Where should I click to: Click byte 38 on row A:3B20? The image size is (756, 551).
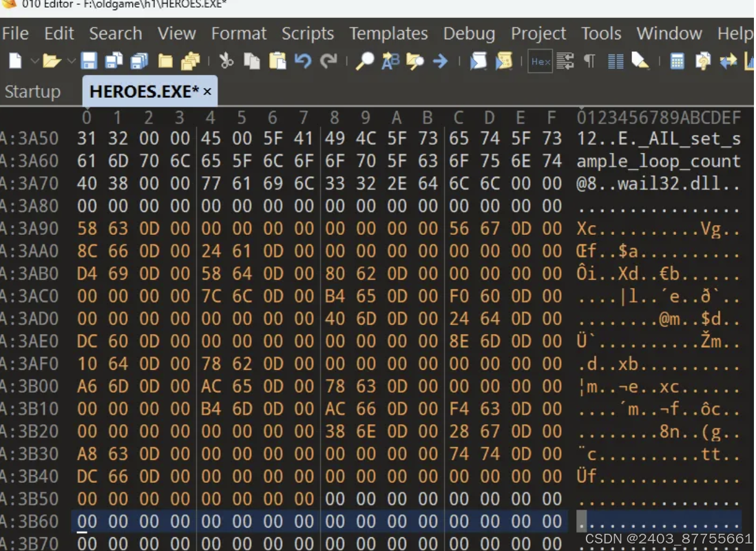335,431
